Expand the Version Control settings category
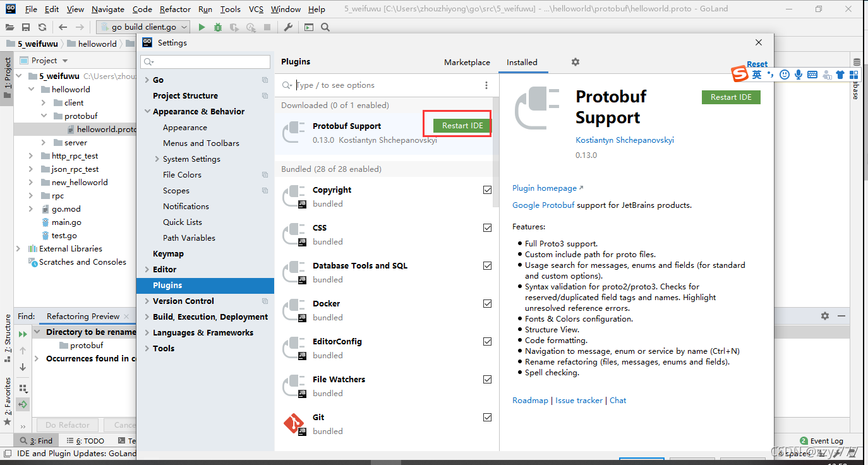868x465 pixels. pos(147,301)
